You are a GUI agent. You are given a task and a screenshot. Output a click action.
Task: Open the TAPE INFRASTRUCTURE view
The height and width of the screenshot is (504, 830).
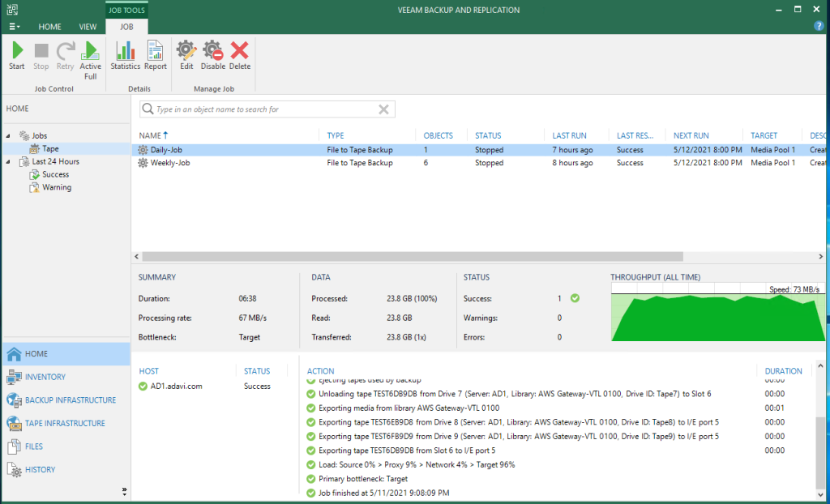66,423
